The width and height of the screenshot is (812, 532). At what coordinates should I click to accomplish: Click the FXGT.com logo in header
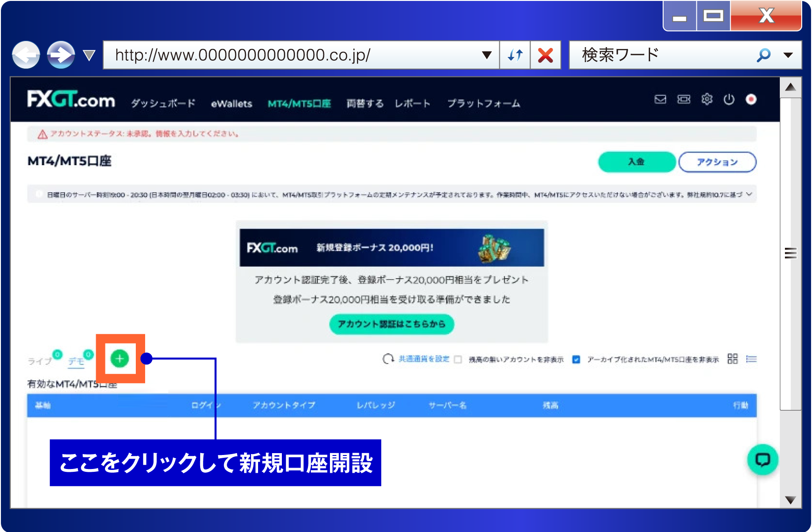71,99
